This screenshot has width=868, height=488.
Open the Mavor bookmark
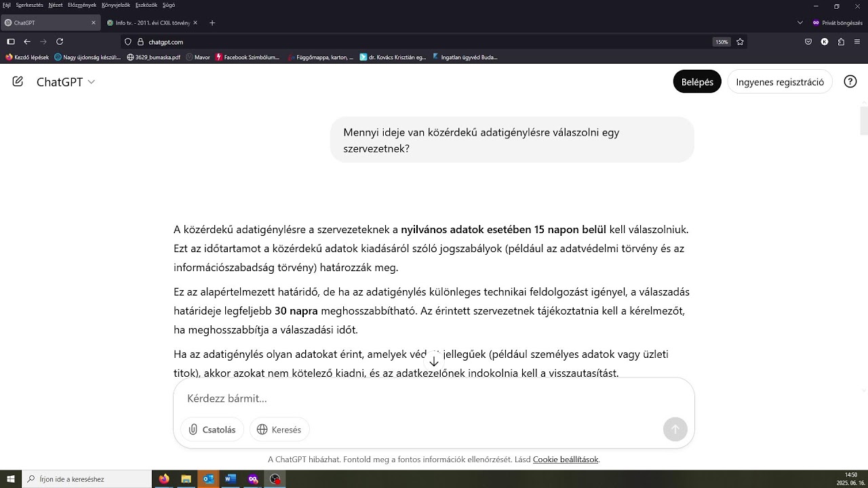coord(198,57)
